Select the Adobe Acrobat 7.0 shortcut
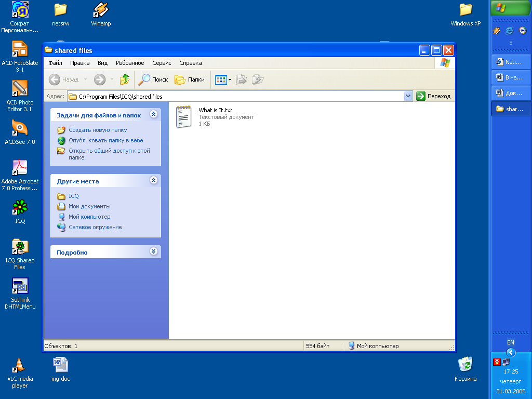This screenshot has height=399, width=532. pyautogui.click(x=20, y=175)
